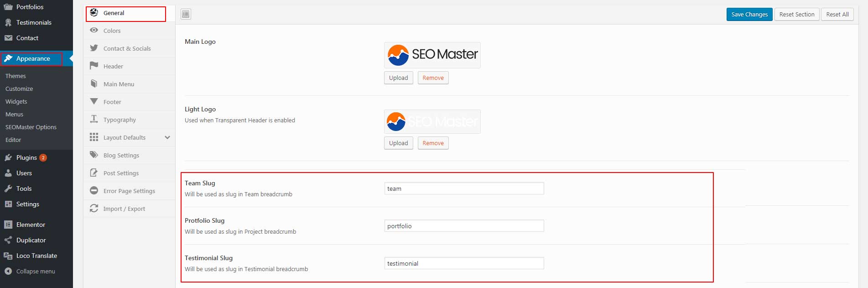This screenshot has height=288, width=868.
Task: Open the Menus submenu item
Action: 14,114
